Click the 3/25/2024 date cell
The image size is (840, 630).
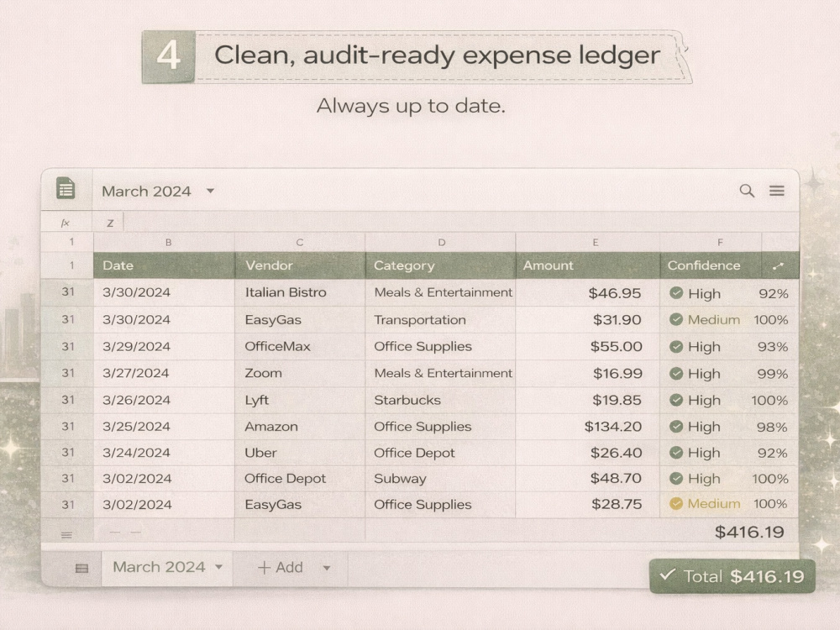[x=164, y=427]
